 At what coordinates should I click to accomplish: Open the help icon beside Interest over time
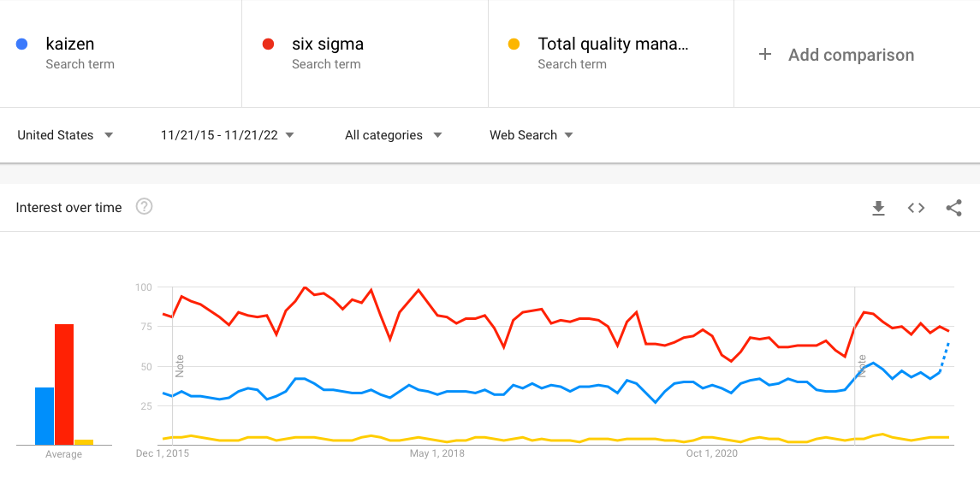point(144,207)
